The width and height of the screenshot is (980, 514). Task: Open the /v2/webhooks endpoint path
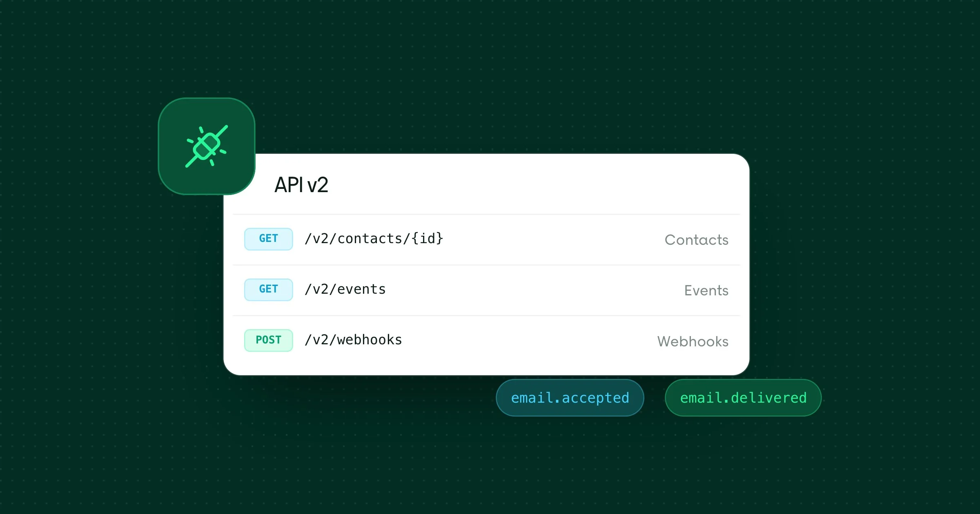pos(353,340)
